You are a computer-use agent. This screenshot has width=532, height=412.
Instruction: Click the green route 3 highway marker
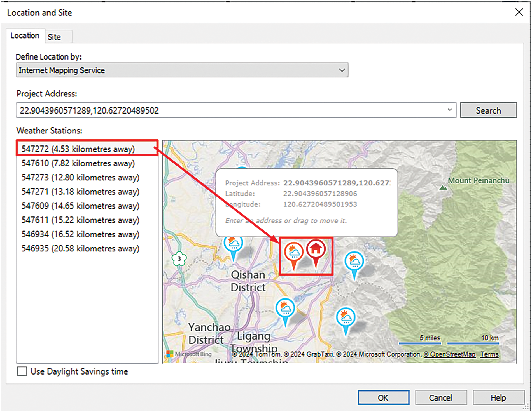point(179,259)
